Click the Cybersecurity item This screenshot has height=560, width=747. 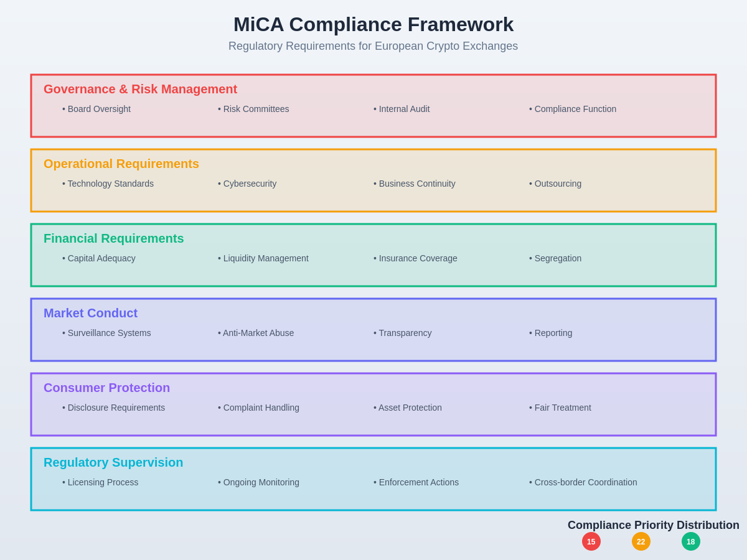pos(247,184)
